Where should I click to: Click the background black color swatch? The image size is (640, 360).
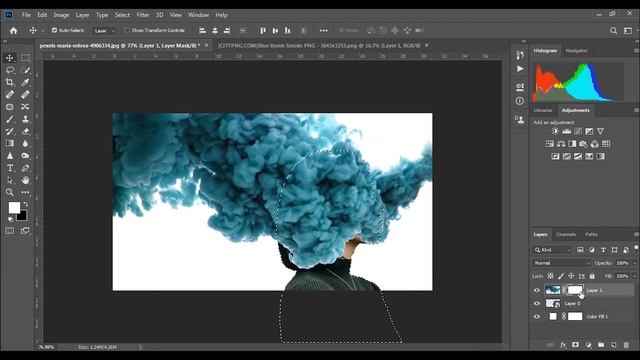tap(23, 216)
